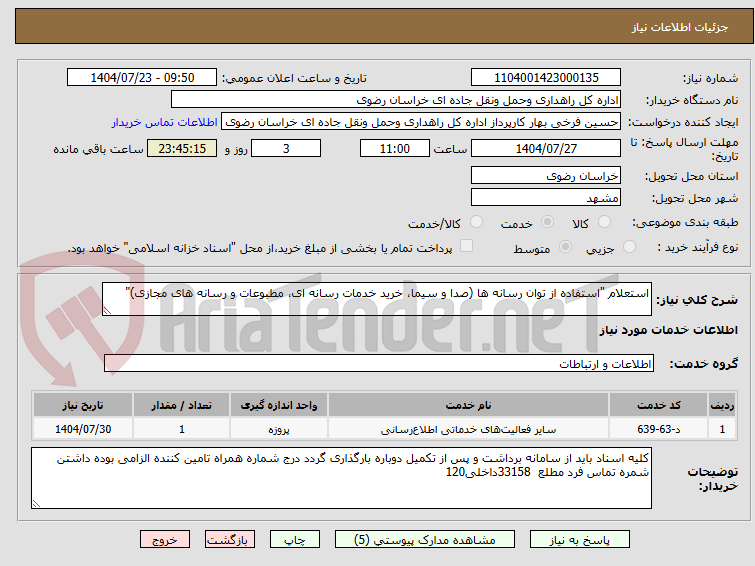Click the page title جزئیات اطلاعات نیاز
Viewport: 755px width, 566px height.
click(x=680, y=27)
